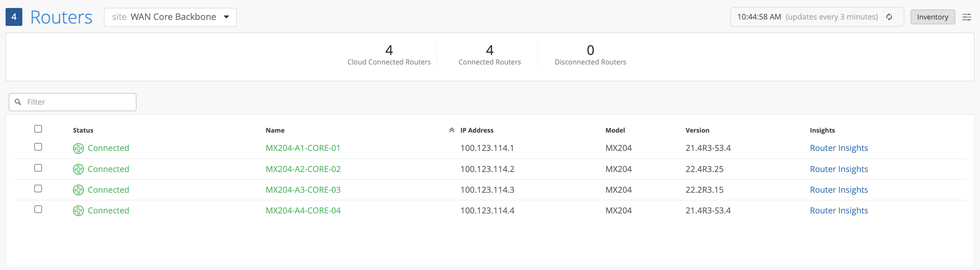
Task: Toggle the select-all checkbox in table header
Action: [38, 129]
